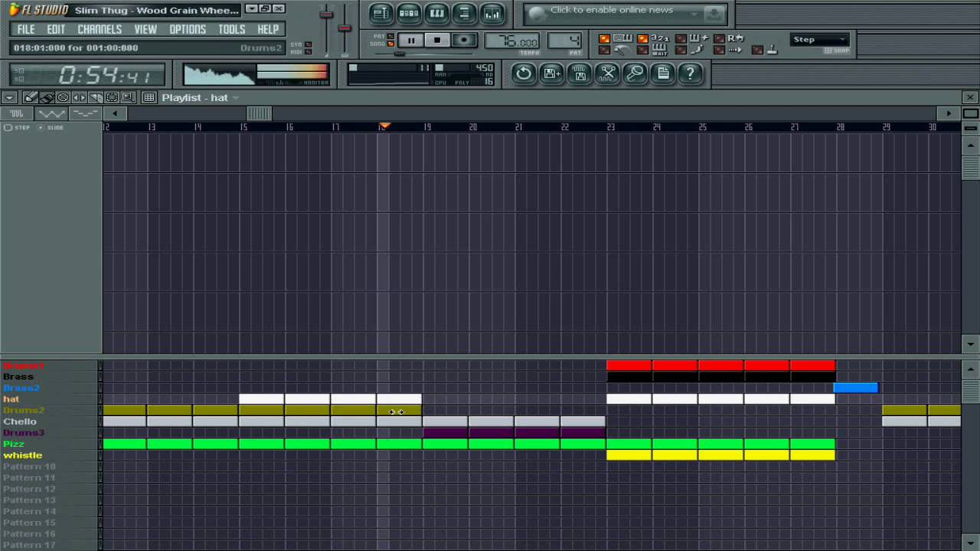Open the OPTIONS menu
The image size is (980, 551).
click(188, 29)
